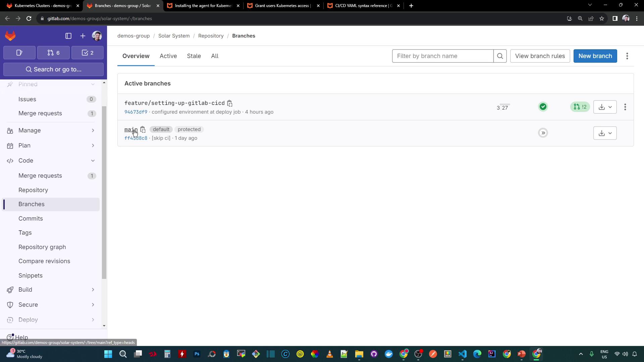
Task: Click the New branch button
Action: (x=595, y=56)
